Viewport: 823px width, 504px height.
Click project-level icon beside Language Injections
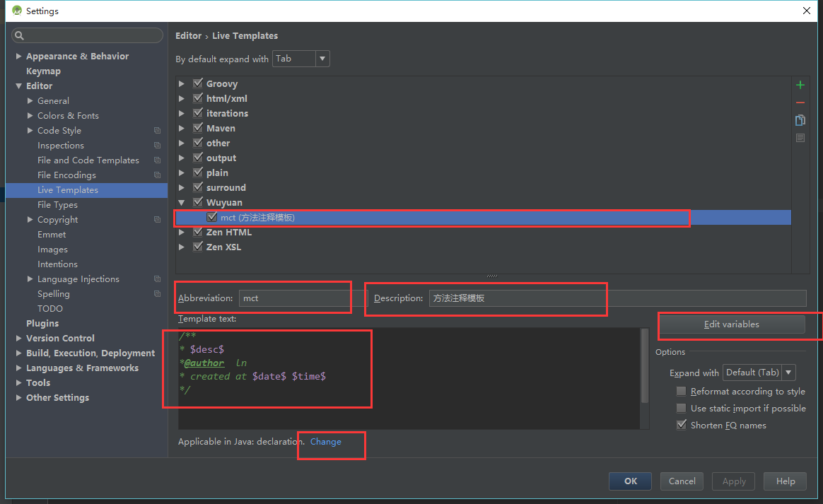tap(157, 279)
